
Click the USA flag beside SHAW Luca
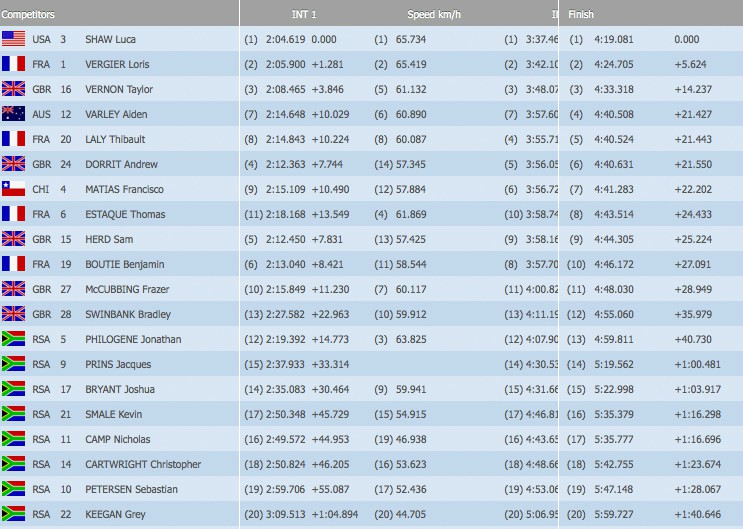point(14,39)
